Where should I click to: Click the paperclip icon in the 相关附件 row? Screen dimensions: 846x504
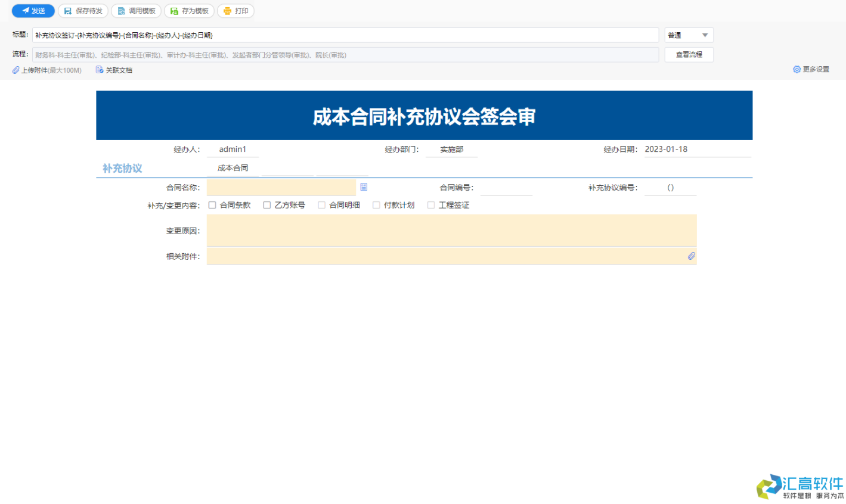pos(692,256)
